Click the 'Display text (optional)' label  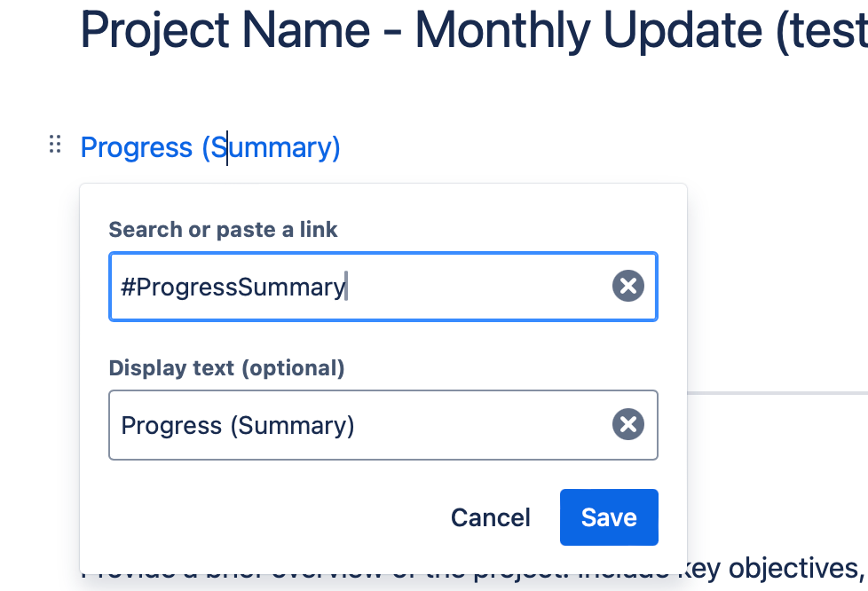[227, 367]
